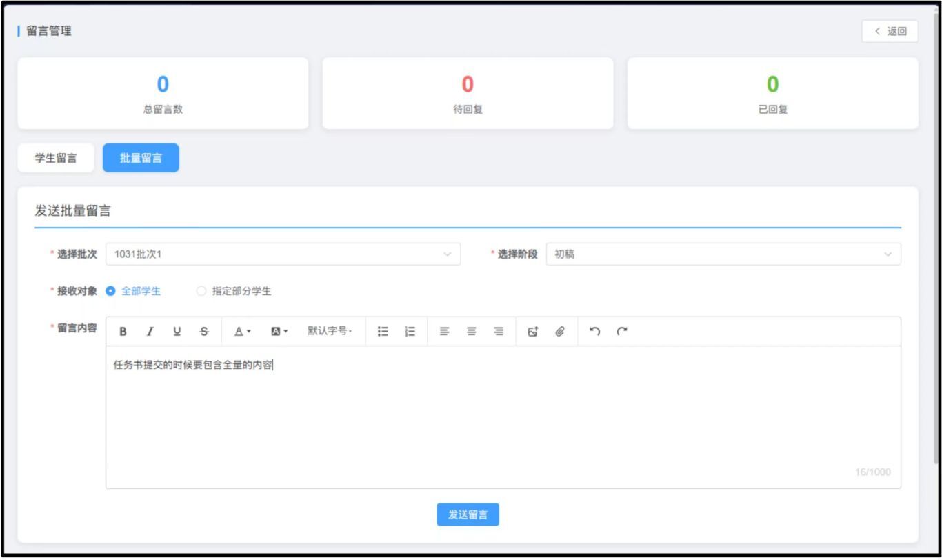Undo the last edit
Viewport: 942px width, 560px height.
pos(594,332)
